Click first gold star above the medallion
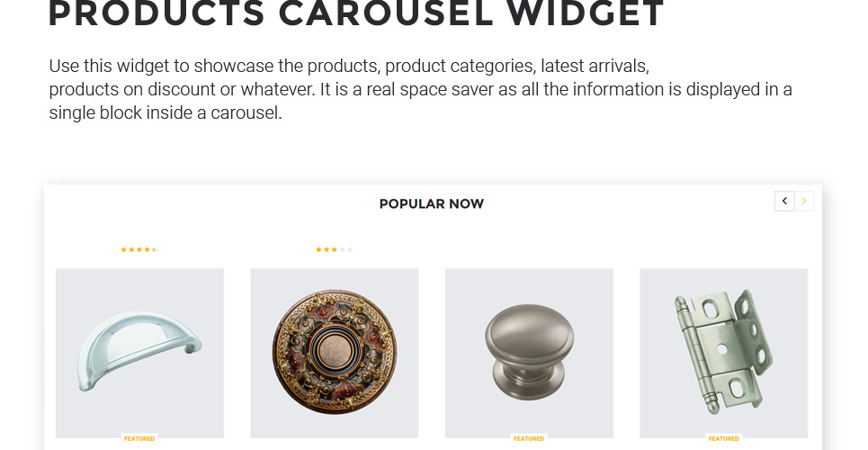This screenshot has height=450, width=868. [x=318, y=249]
